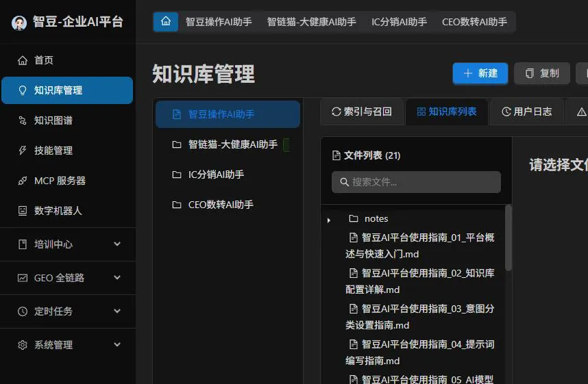Switch to 智链猫-大健康AI助手 top tab
The width and height of the screenshot is (588, 384).
click(312, 22)
